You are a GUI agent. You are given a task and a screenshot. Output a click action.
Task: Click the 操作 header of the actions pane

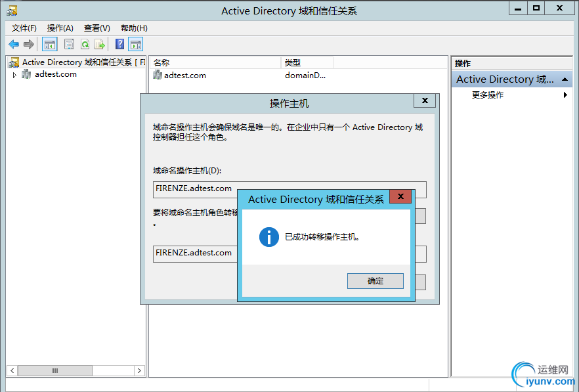click(463, 64)
